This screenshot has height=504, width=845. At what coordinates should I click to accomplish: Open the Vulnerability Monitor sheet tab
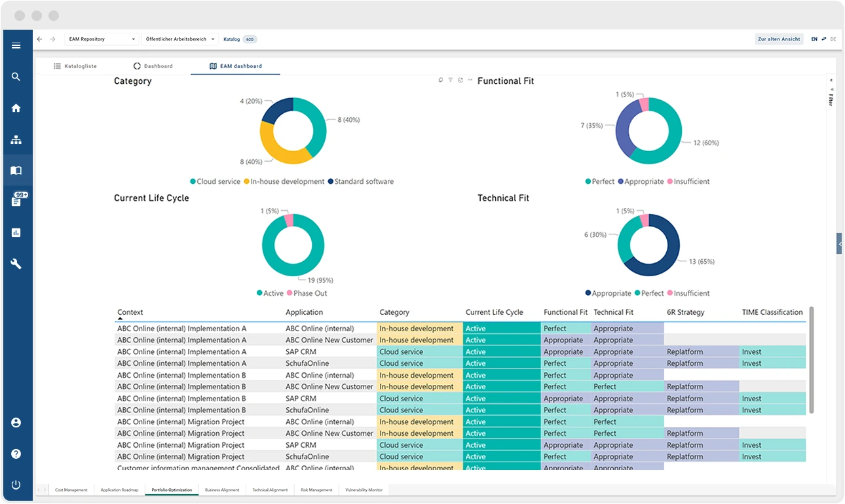coord(364,490)
